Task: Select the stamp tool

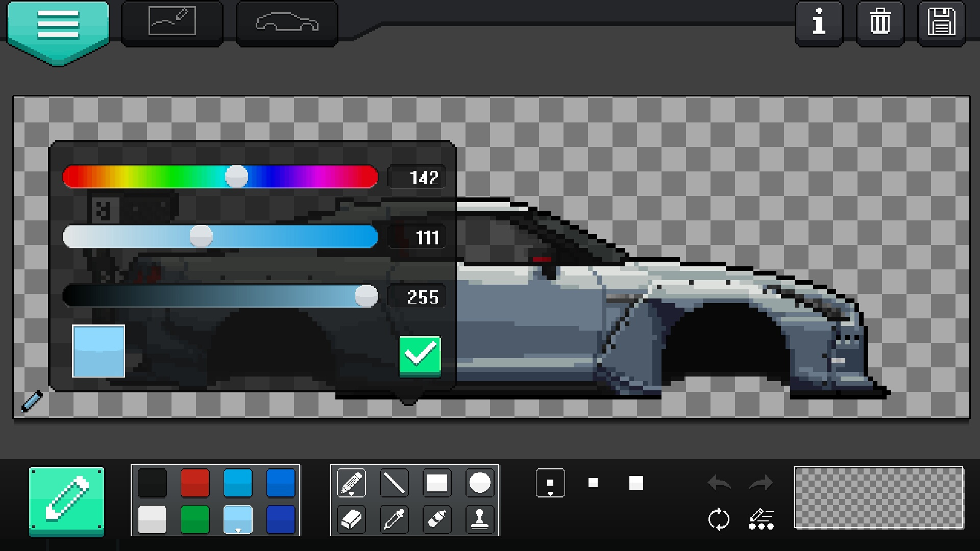Action: pyautogui.click(x=480, y=519)
